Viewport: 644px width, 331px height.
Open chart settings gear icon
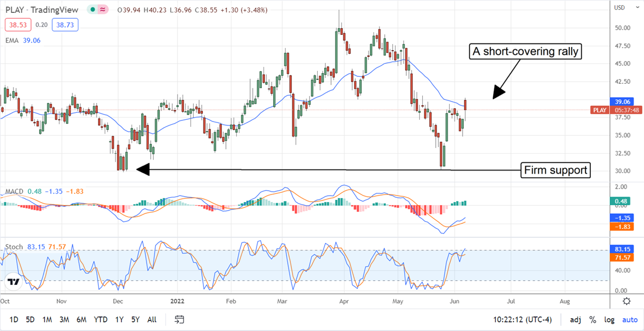pyautogui.click(x=626, y=300)
